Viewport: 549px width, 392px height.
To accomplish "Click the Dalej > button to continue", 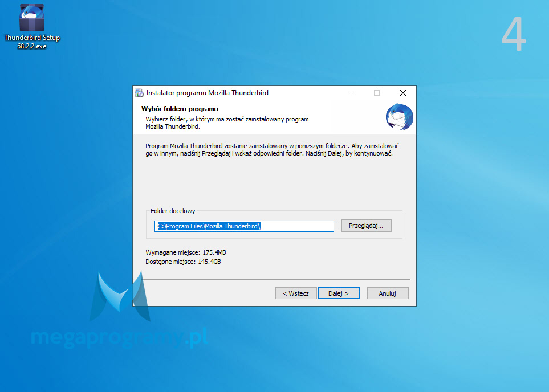I will (x=339, y=293).
